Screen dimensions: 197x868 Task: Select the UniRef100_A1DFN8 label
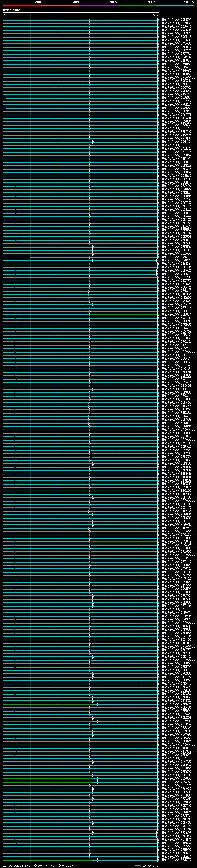177,321
